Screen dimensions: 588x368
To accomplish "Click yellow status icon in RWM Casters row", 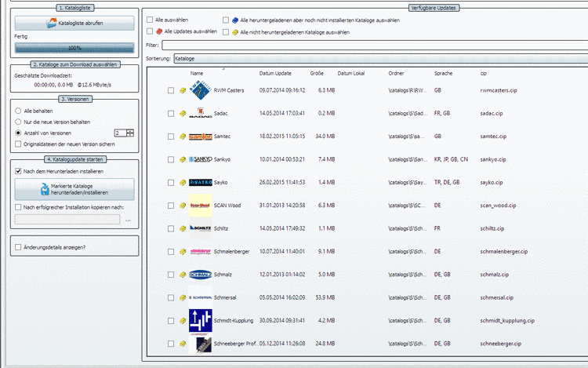I will pos(183,90).
